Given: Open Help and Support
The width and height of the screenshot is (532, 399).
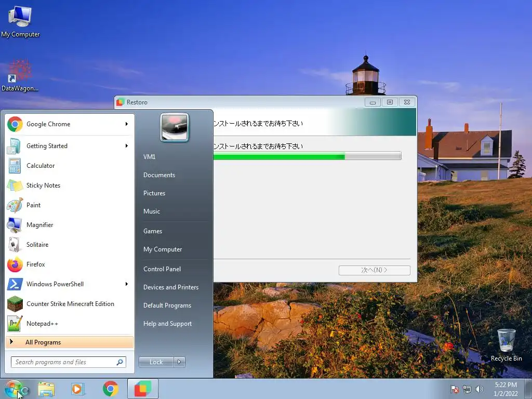Looking at the screenshot, I should [168, 324].
